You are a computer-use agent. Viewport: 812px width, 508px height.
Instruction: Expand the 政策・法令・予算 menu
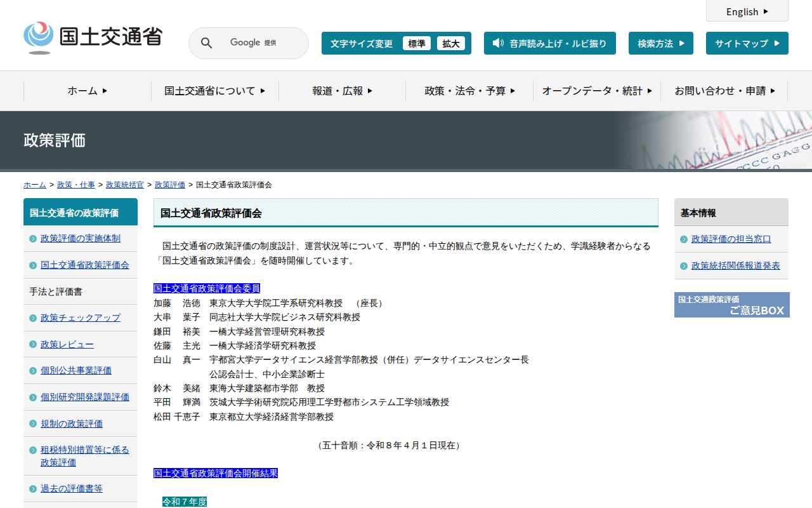[x=469, y=91]
